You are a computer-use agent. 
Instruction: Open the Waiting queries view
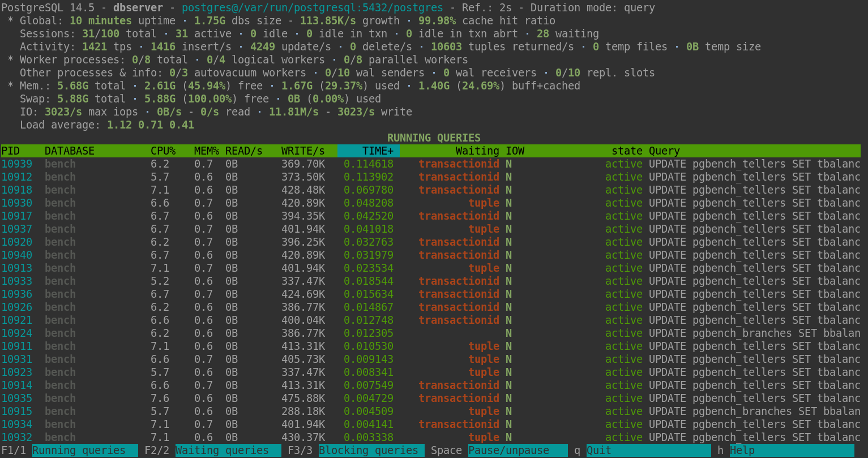click(x=228, y=451)
